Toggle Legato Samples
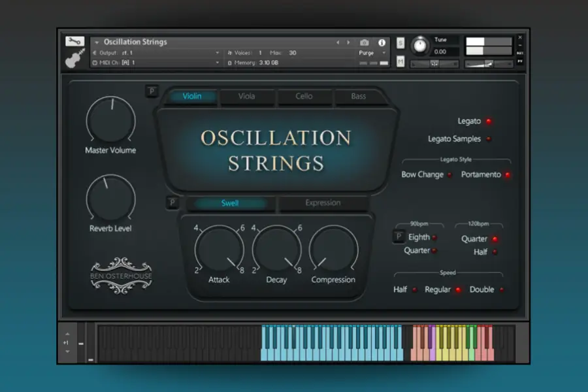The width and height of the screenshot is (588, 392). click(489, 139)
